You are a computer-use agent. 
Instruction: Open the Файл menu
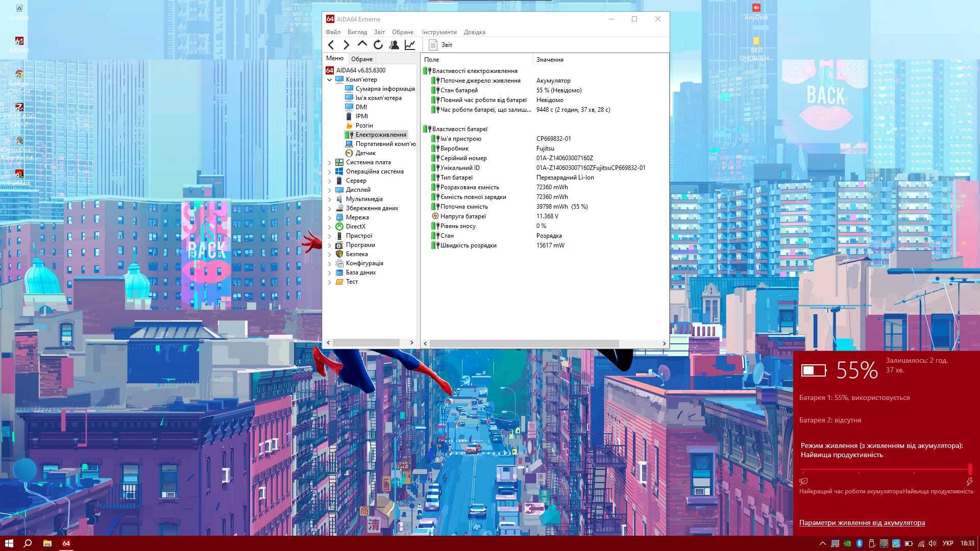(x=333, y=32)
